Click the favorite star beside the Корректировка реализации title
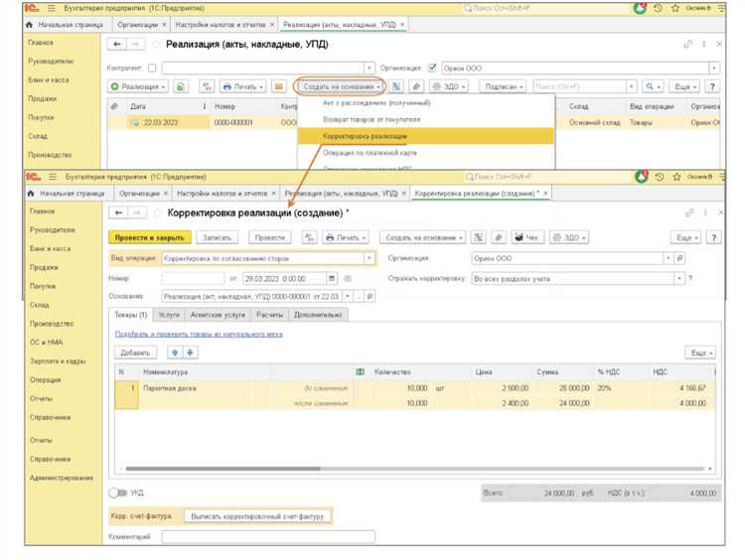 (x=157, y=212)
